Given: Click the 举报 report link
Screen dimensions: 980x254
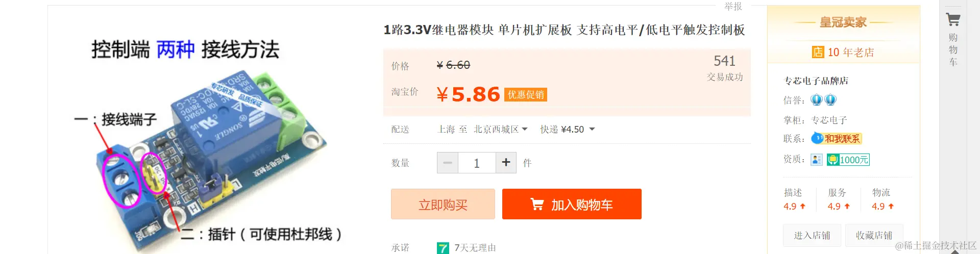Looking at the screenshot, I should click(x=733, y=6).
